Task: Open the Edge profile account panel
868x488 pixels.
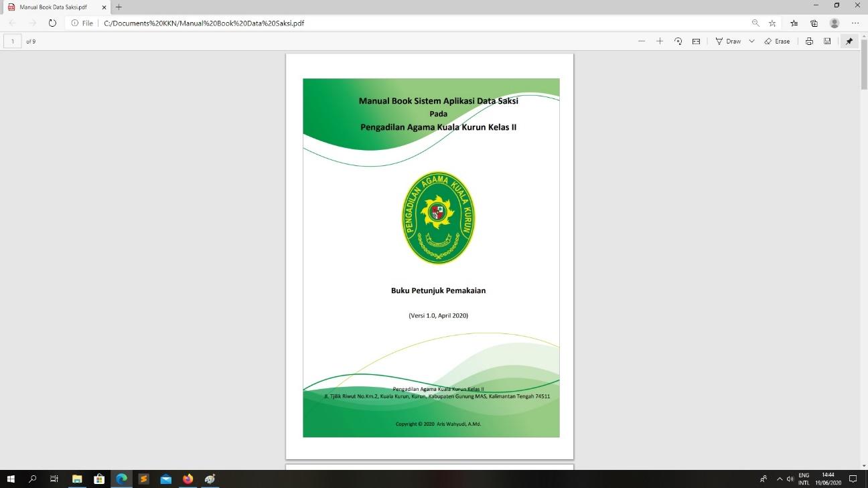Action: [835, 23]
